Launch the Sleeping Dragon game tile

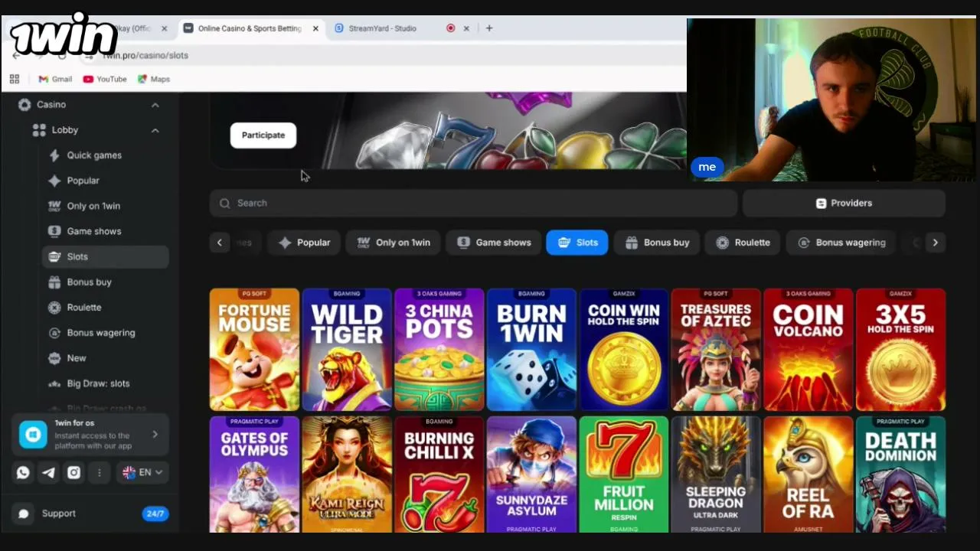[716, 474]
